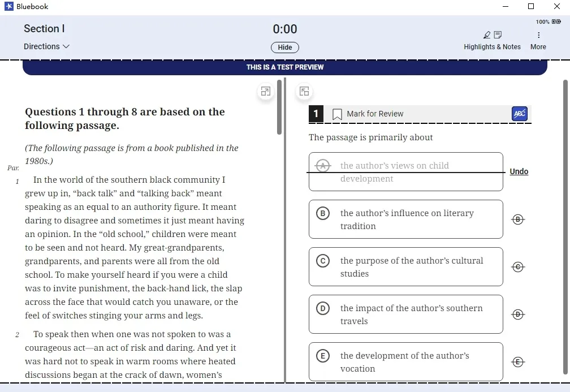Expand the question panel with the right expand icon
Image resolution: width=570 pixels, height=392 pixels.
[304, 91]
